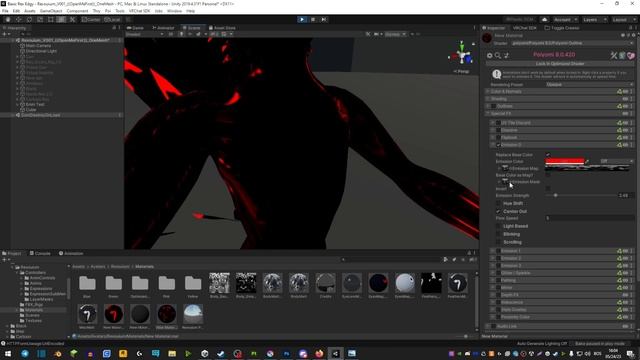Open the Shader dropdown in Inspector
This screenshot has height=360, width=640.
572,43
